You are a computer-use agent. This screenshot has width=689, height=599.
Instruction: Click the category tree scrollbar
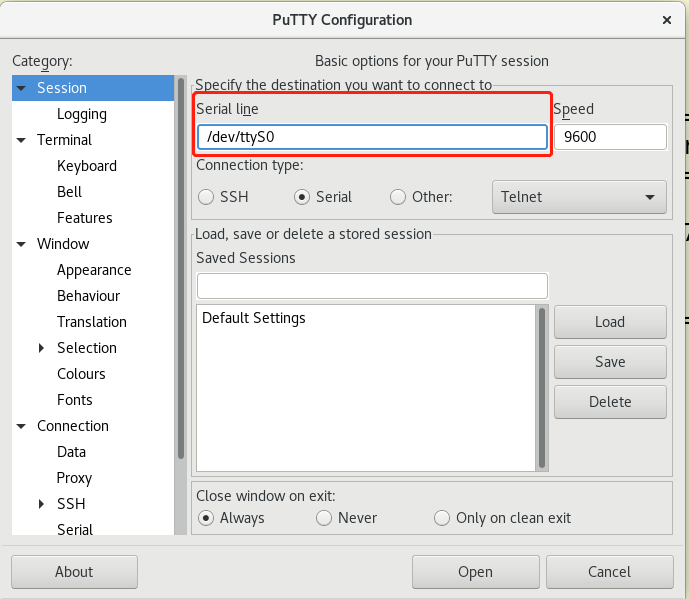click(x=181, y=270)
